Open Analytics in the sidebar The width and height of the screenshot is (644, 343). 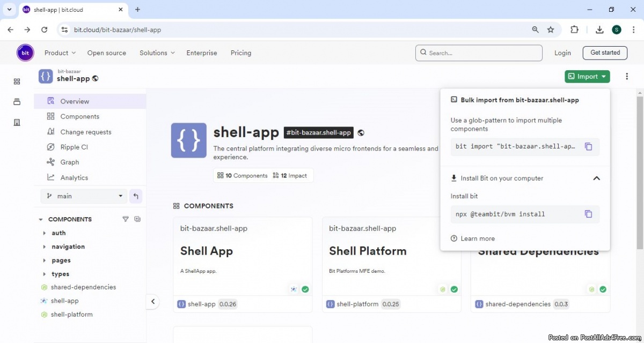[90, 177]
